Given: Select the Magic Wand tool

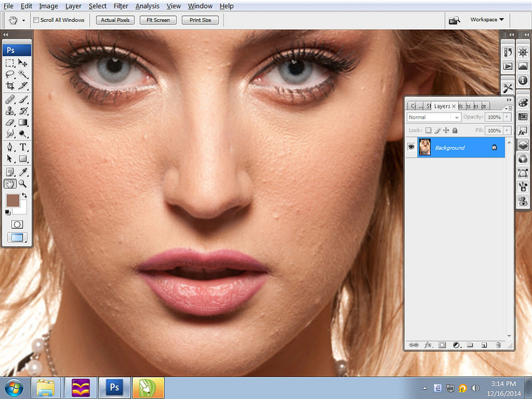Looking at the screenshot, I should coord(23,74).
